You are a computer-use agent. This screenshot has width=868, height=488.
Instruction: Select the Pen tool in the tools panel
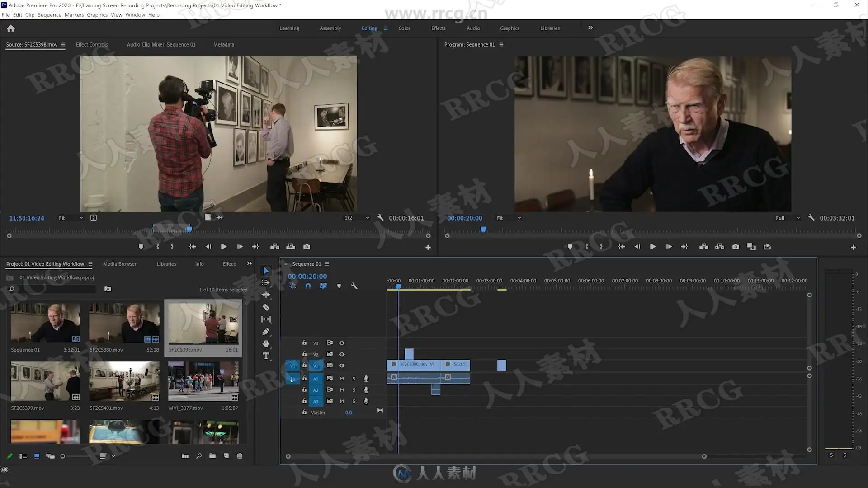266,332
